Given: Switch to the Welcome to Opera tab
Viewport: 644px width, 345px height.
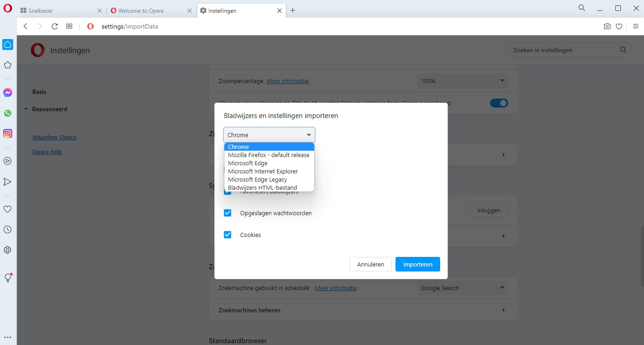Looking at the screenshot, I should [152, 10].
